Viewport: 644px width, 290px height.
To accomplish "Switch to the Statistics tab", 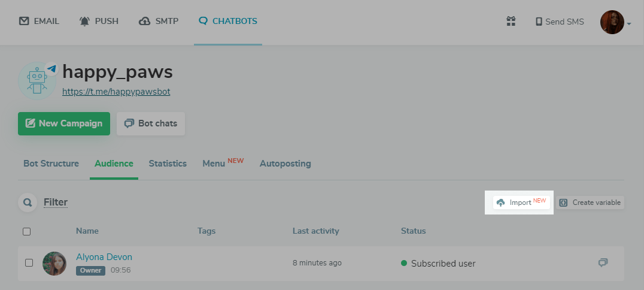I will (x=168, y=164).
